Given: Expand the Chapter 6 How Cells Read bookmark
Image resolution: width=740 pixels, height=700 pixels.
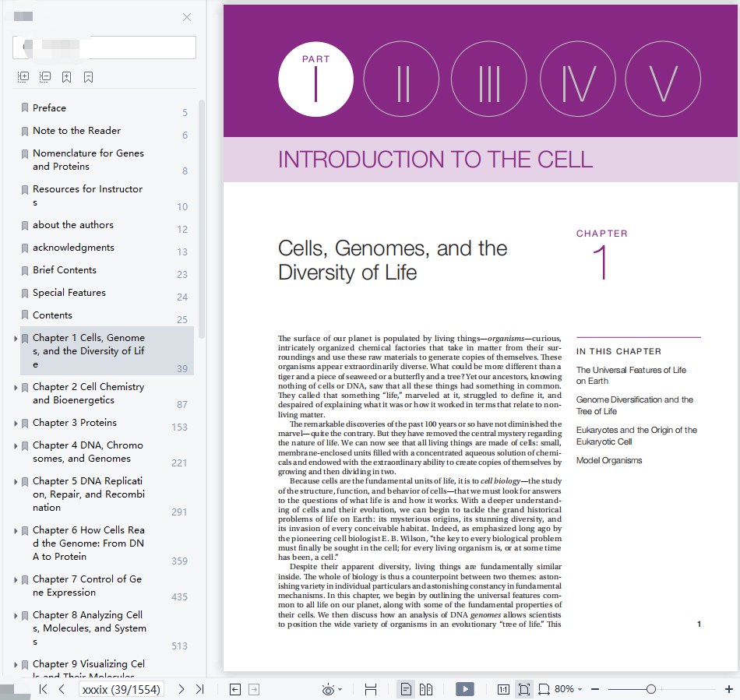Looking at the screenshot, I should coord(16,531).
